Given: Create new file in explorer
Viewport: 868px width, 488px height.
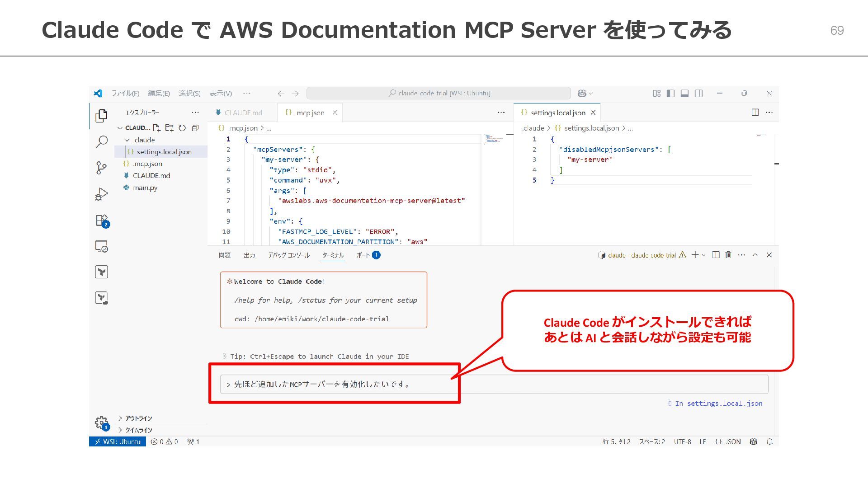Looking at the screenshot, I should click(x=156, y=128).
